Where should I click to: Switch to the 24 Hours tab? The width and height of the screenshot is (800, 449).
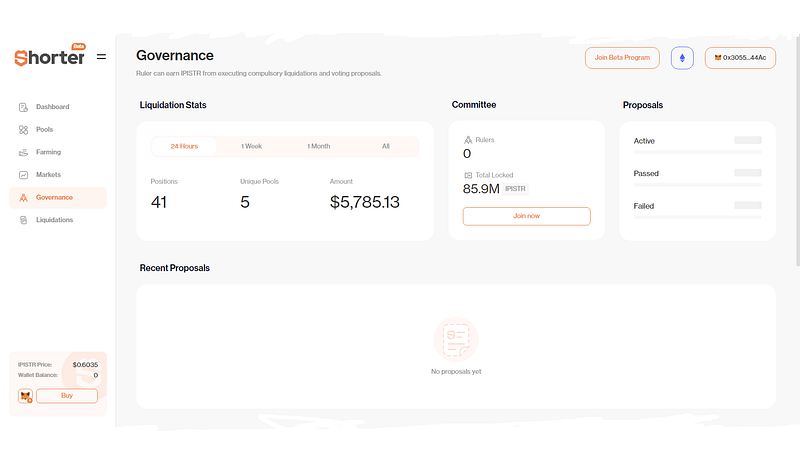pyautogui.click(x=184, y=146)
